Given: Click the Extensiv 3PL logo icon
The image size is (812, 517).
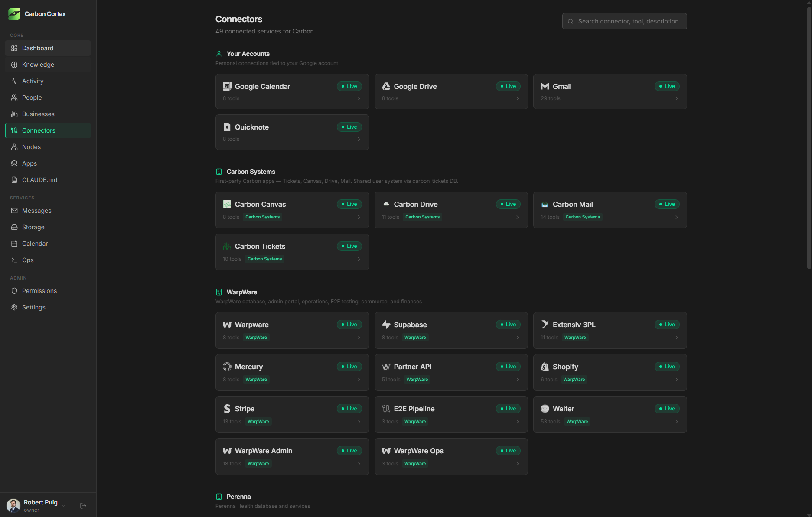Looking at the screenshot, I should coord(545,325).
